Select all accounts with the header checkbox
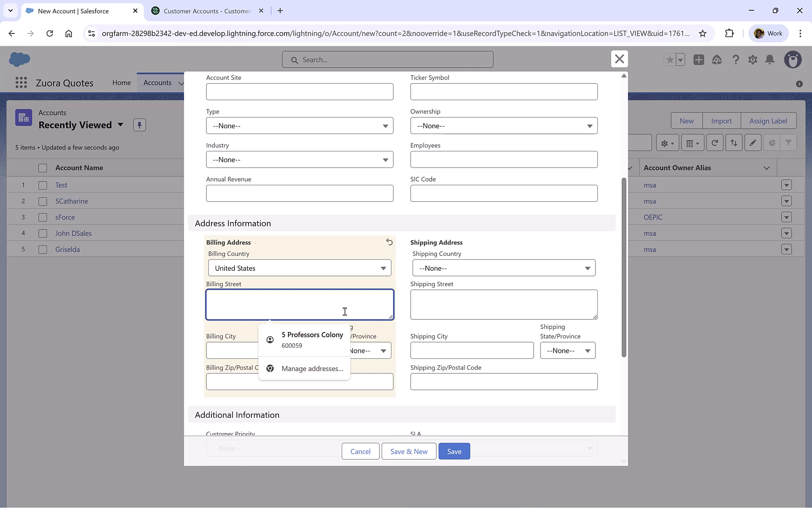The image size is (812, 508). [x=42, y=167]
